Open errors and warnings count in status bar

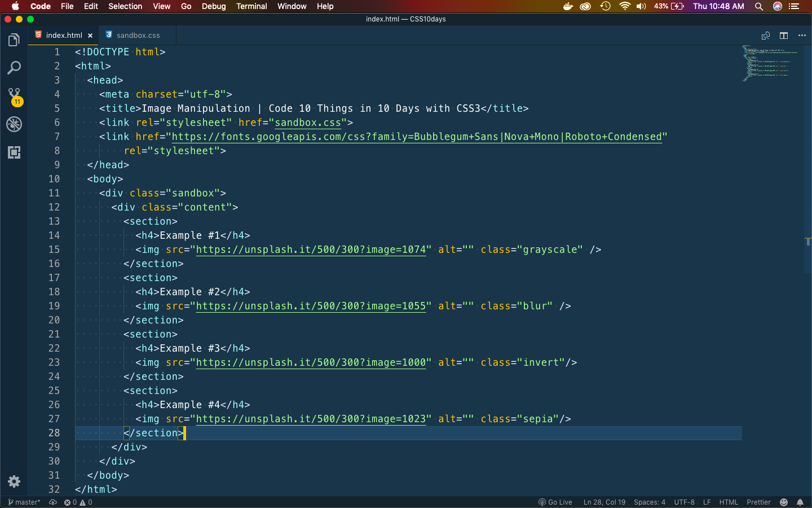pyautogui.click(x=78, y=502)
